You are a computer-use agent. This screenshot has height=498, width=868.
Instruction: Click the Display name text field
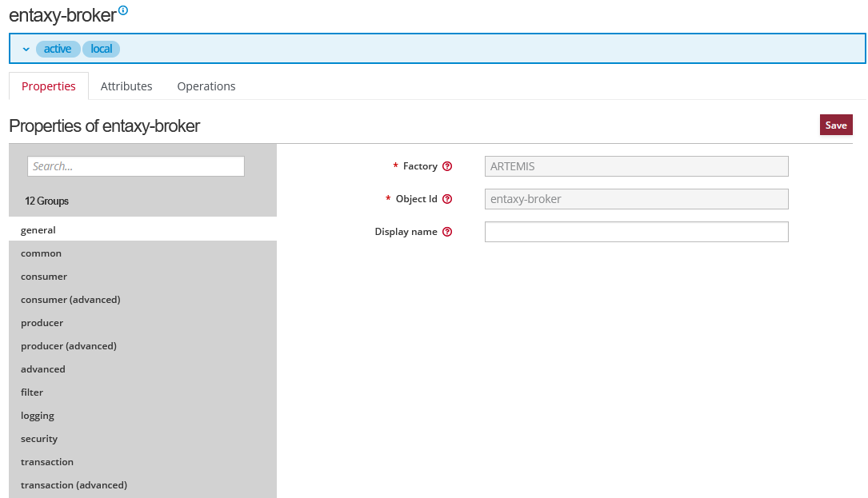[x=636, y=232]
